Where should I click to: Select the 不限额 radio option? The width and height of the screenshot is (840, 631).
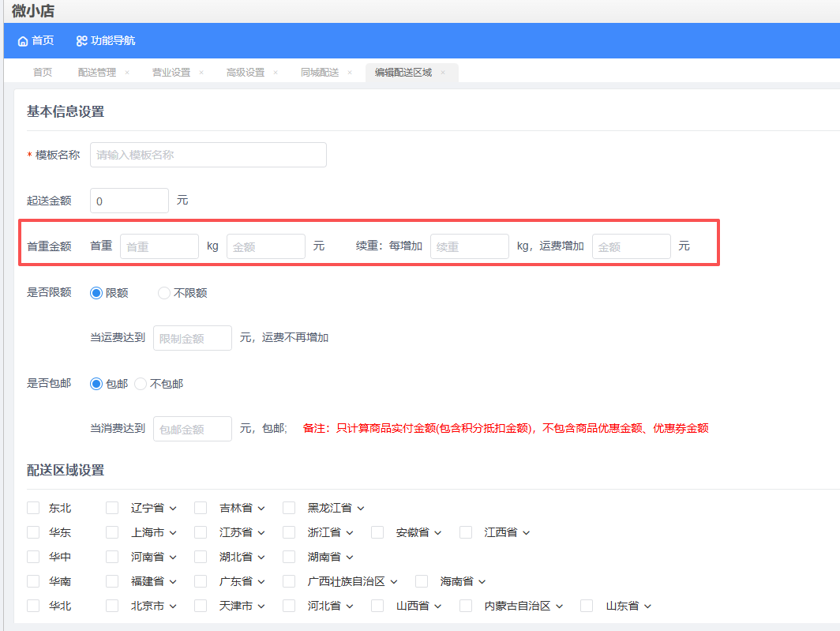tap(164, 293)
